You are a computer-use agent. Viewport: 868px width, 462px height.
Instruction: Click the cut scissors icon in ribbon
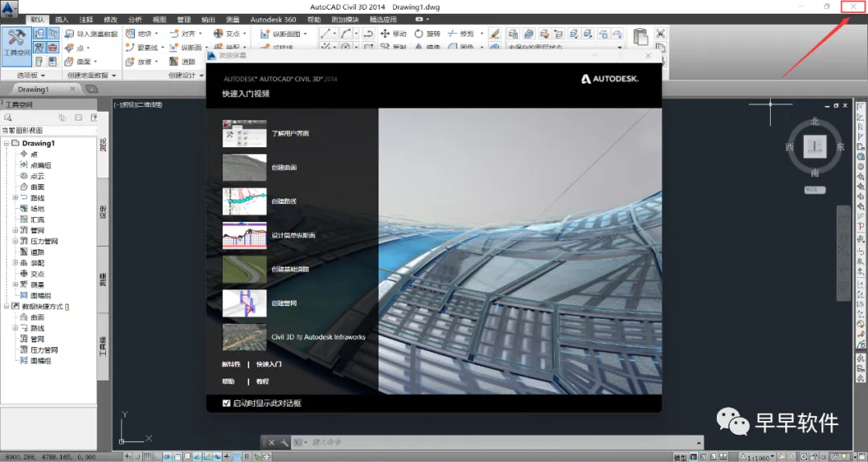click(x=661, y=33)
